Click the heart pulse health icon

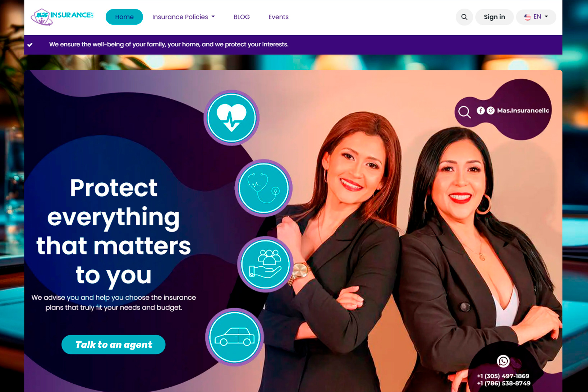(x=232, y=117)
